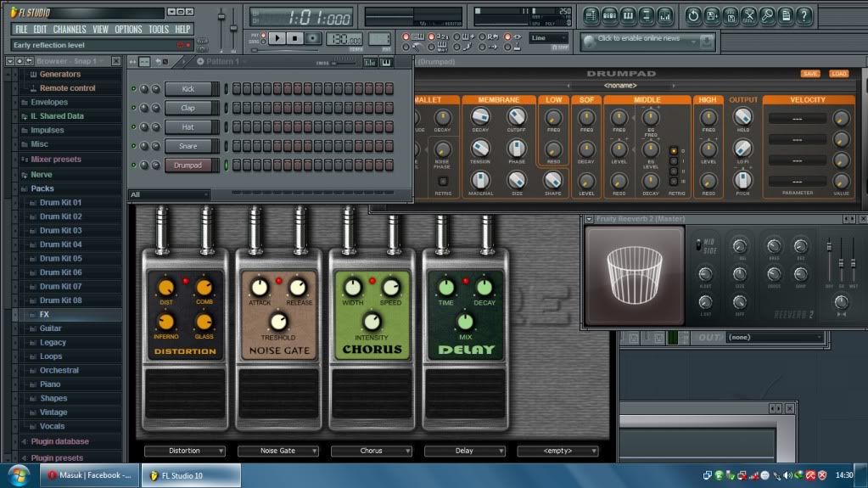
Task: Open the Noise Gate slot dropdown
Action: click(278, 451)
